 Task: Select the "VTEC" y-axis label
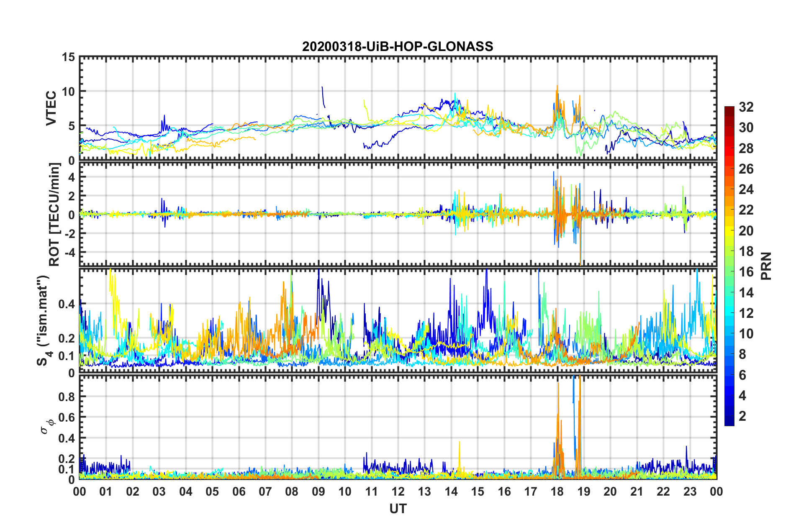[51, 108]
